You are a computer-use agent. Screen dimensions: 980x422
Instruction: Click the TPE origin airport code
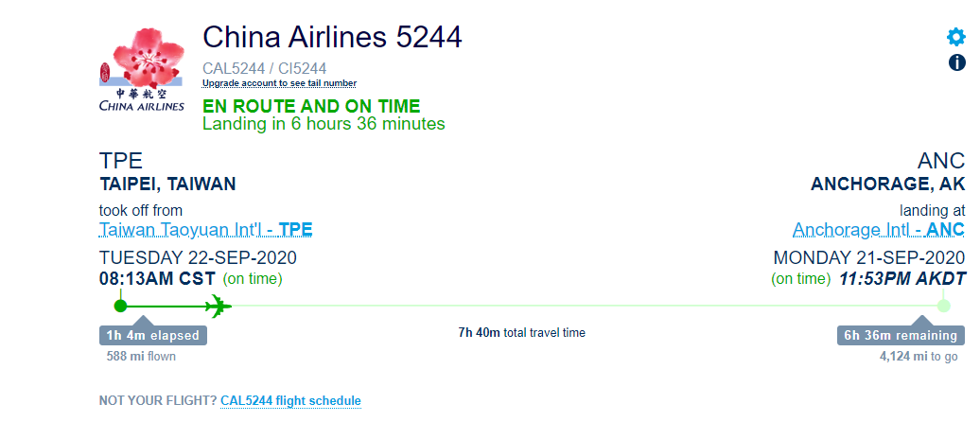(120, 161)
